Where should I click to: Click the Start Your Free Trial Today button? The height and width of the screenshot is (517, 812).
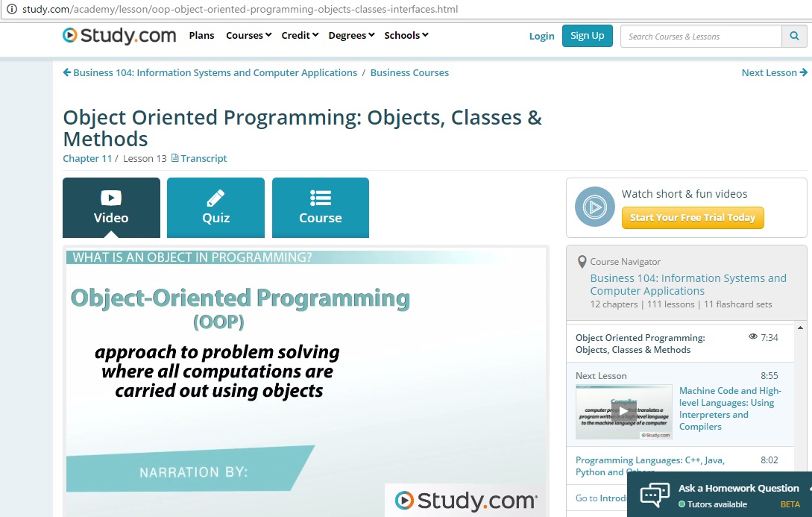tap(693, 218)
